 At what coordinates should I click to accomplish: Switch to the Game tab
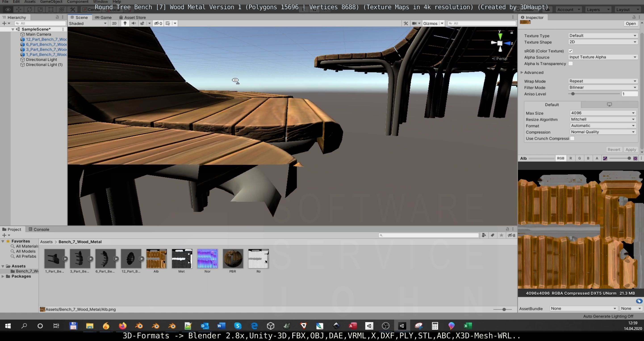click(104, 17)
